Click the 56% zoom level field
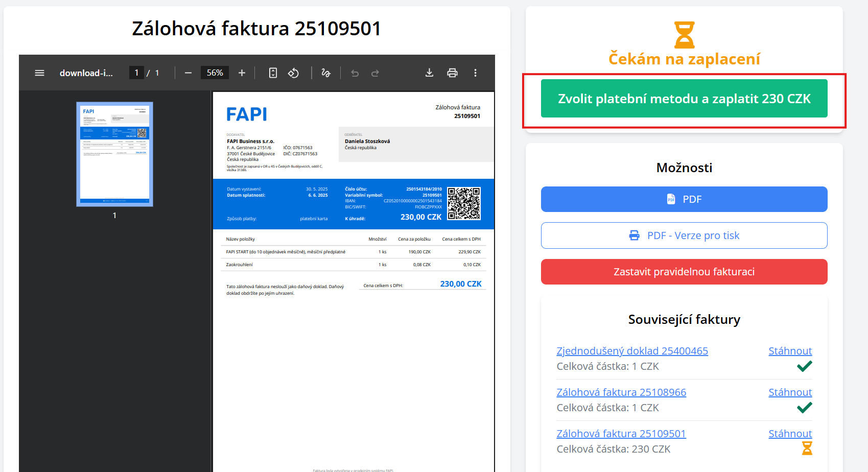868x472 pixels. (215, 73)
